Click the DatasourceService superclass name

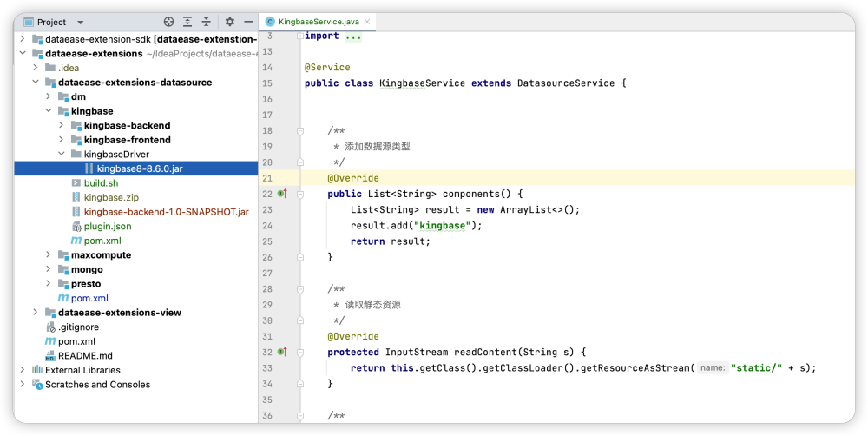pyautogui.click(x=566, y=83)
